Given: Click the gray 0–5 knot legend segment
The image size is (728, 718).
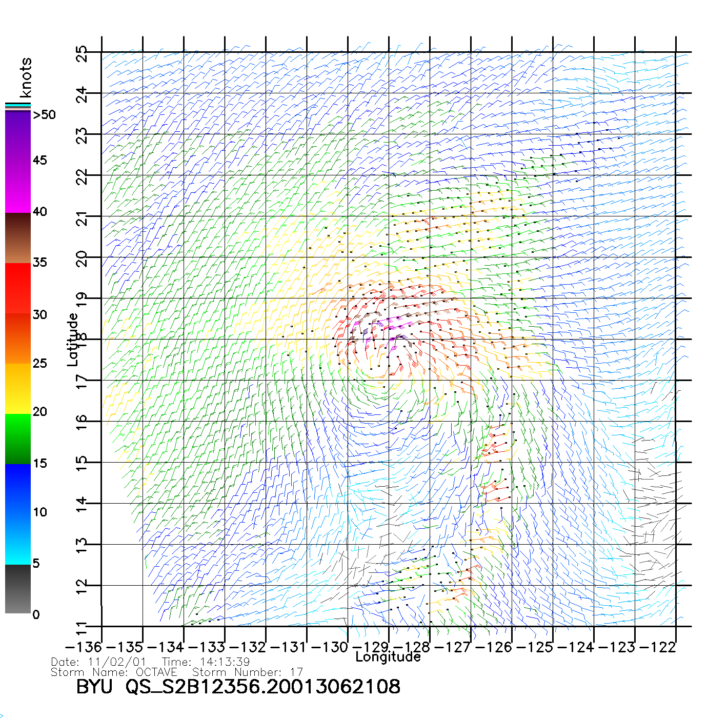Looking at the screenshot, I should [17, 589].
